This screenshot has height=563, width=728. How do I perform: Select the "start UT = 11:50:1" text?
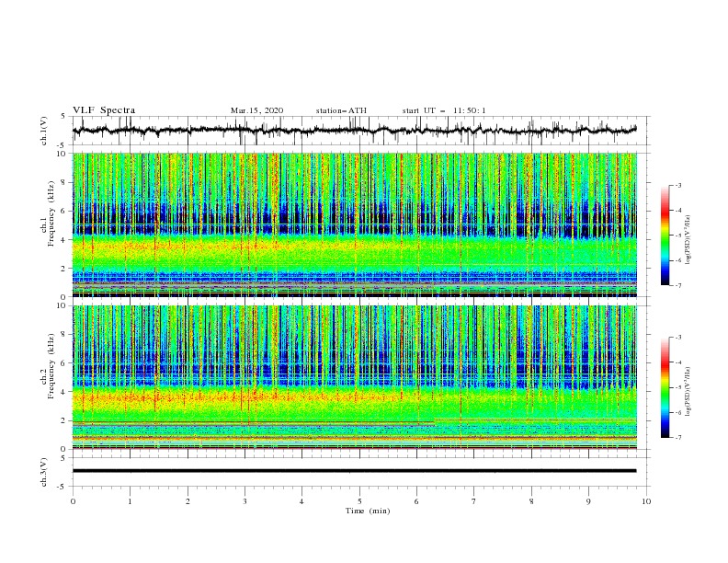point(444,110)
